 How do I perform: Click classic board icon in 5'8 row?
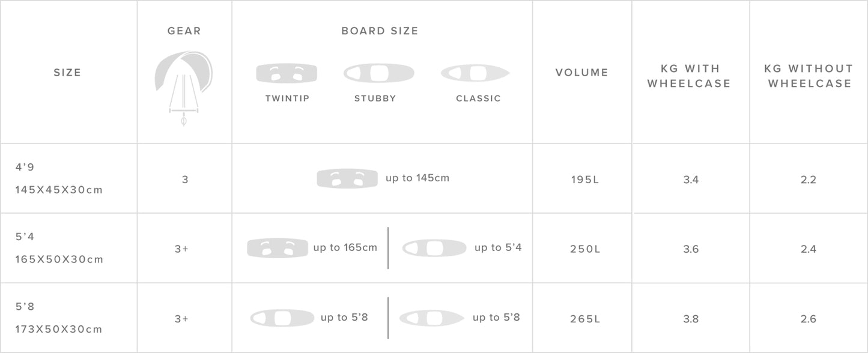[x=431, y=318]
